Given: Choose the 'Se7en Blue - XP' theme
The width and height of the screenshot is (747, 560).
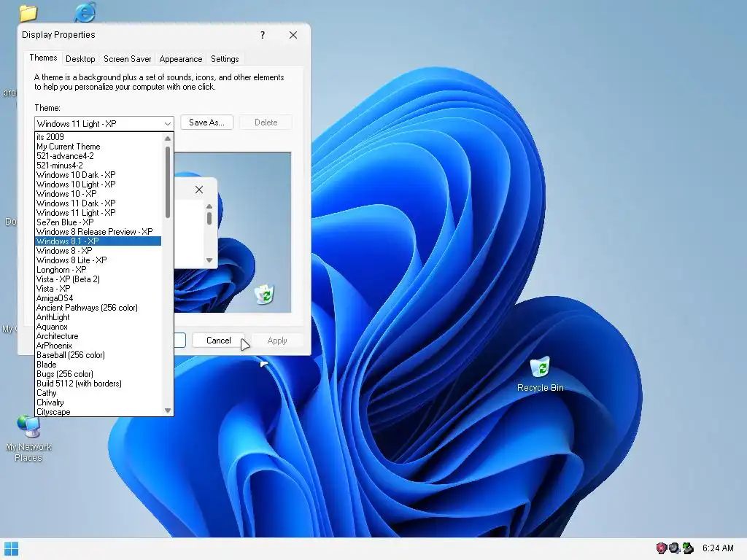Looking at the screenshot, I should coord(98,222).
